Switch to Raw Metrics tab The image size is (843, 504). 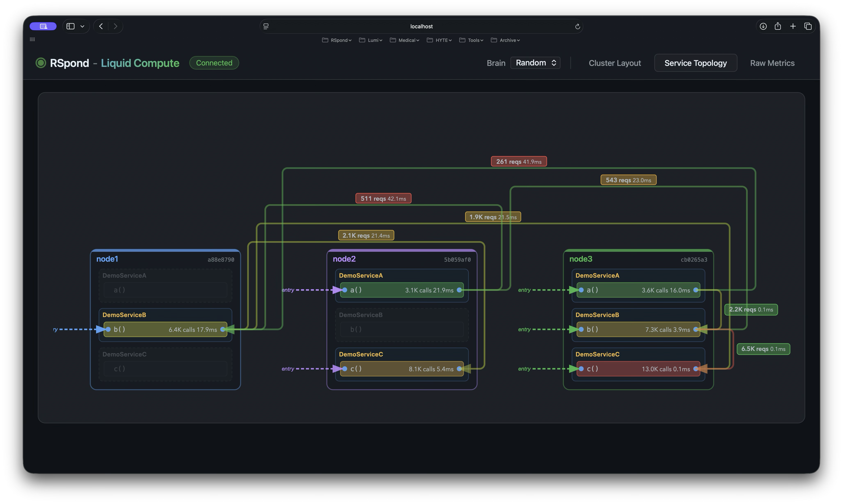(772, 63)
